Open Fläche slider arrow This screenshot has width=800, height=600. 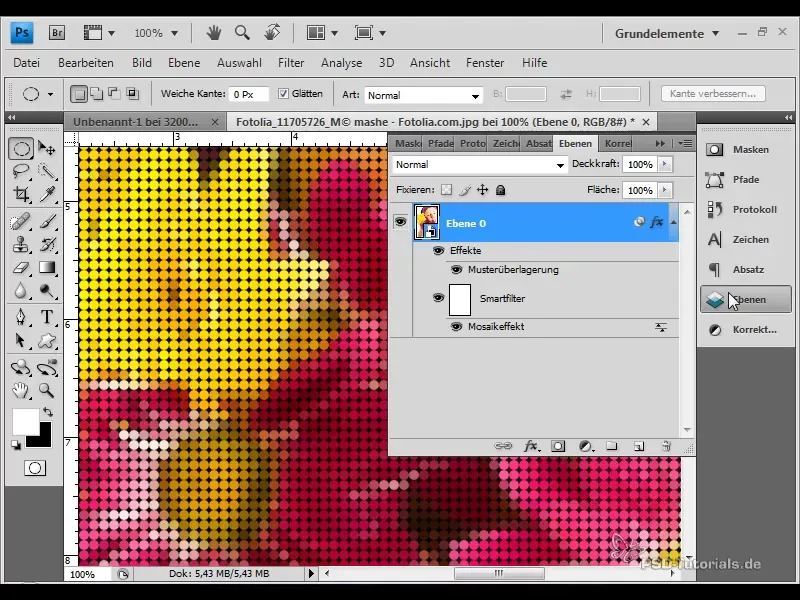click(664, 190)
